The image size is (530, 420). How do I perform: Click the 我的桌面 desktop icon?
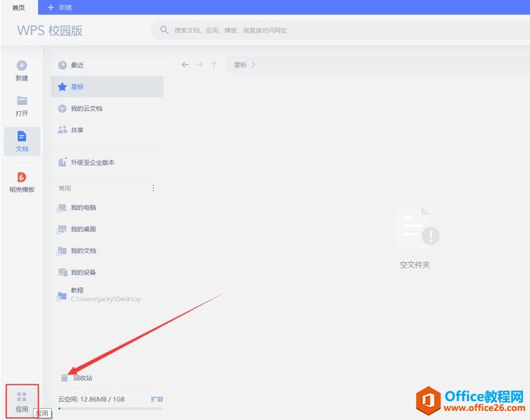pos(62,229)
